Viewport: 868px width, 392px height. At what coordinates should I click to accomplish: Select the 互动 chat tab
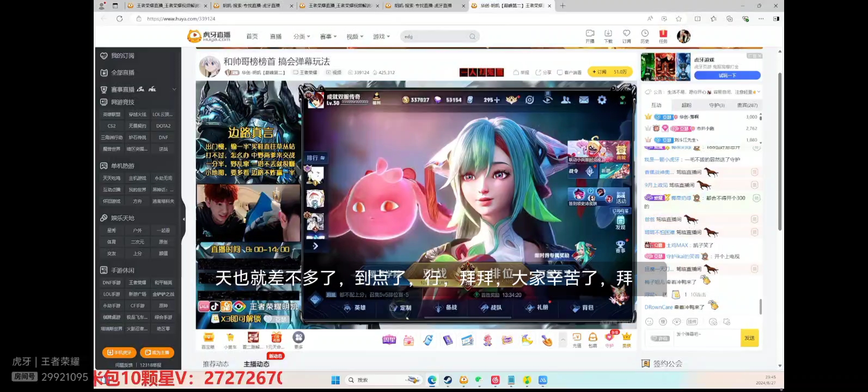(656, 105)
